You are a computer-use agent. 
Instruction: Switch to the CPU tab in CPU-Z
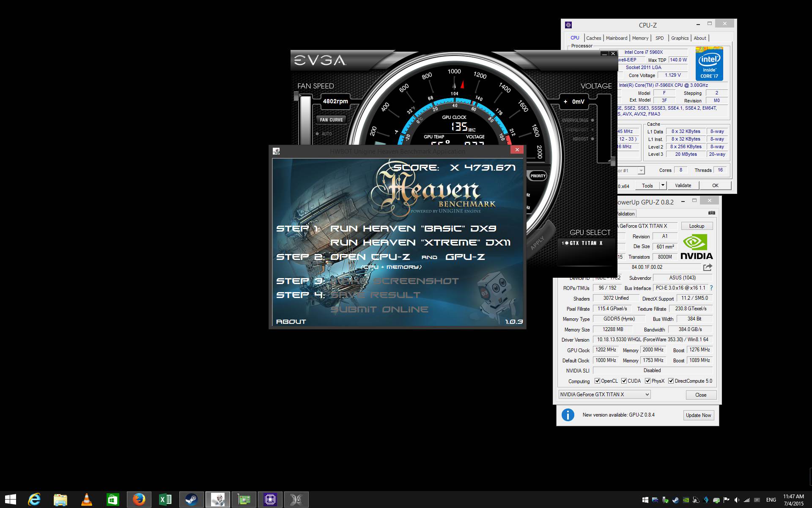(575, 38)
